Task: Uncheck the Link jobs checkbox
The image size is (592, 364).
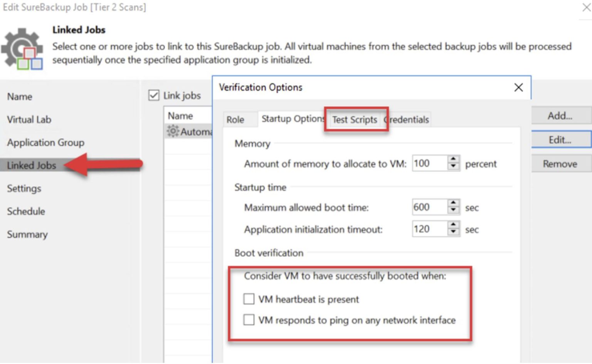Action: pyautogui.click(x=153, y=95)
